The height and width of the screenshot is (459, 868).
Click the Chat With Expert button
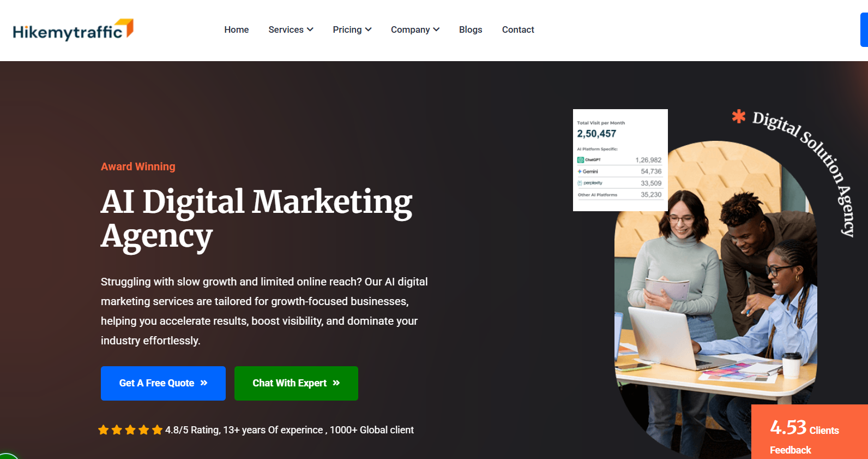296,383
